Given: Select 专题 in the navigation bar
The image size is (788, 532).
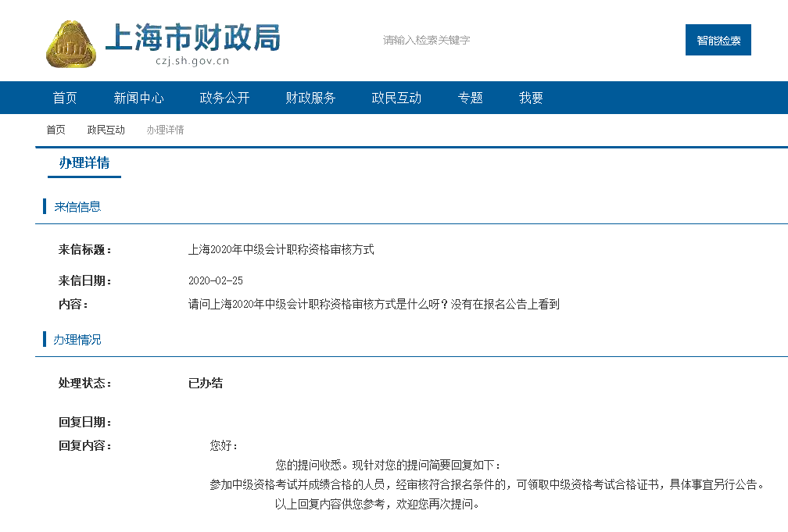Looking at the screenshot, I should [x=470, y=97].
